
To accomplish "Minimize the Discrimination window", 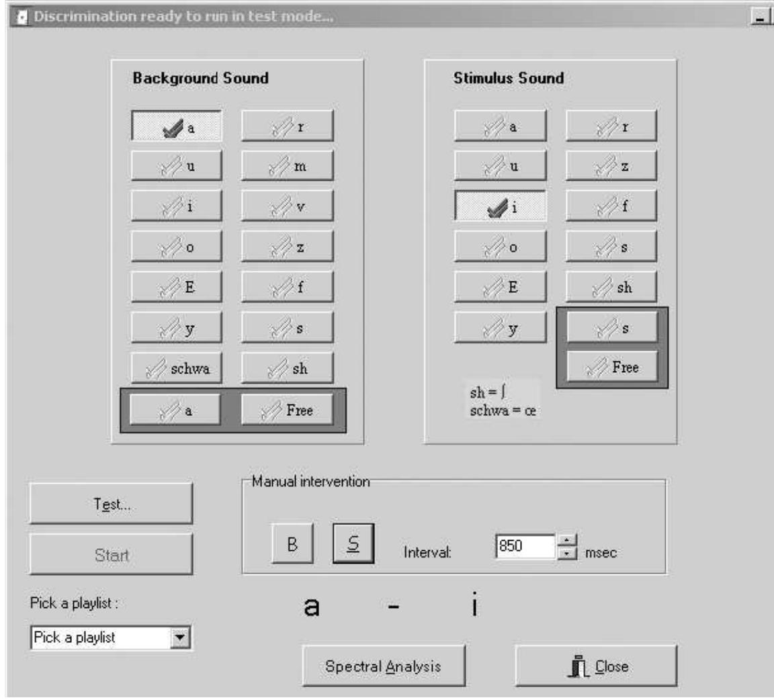I will 759,17.
